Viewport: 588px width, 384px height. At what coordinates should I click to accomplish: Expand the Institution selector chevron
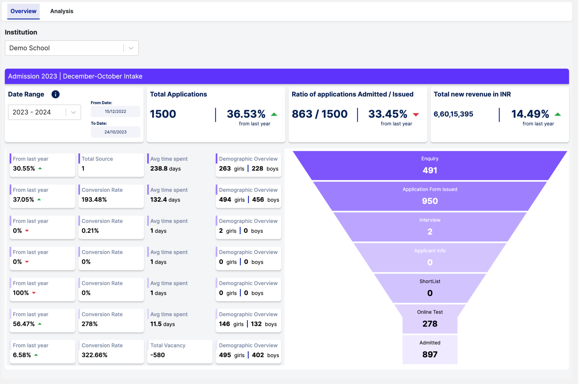point(131,48)
